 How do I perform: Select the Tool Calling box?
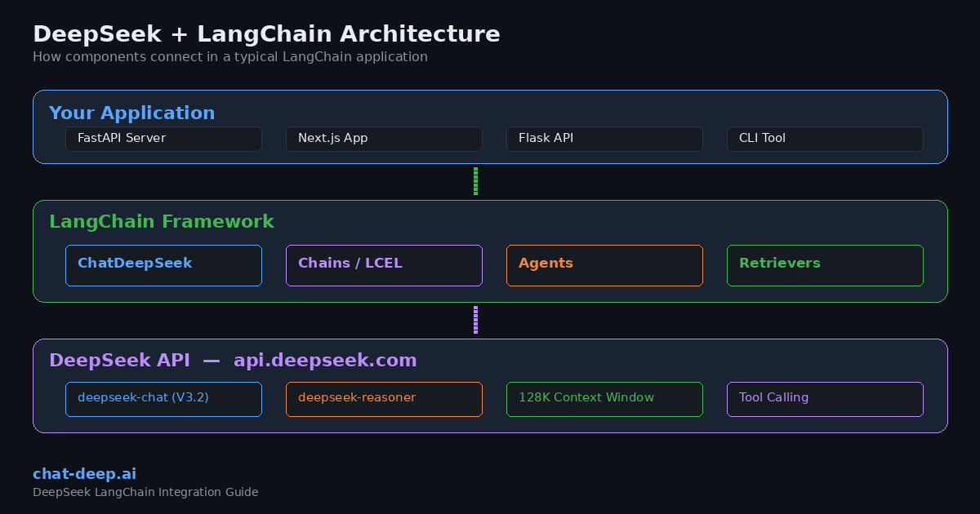click(825, 399)
